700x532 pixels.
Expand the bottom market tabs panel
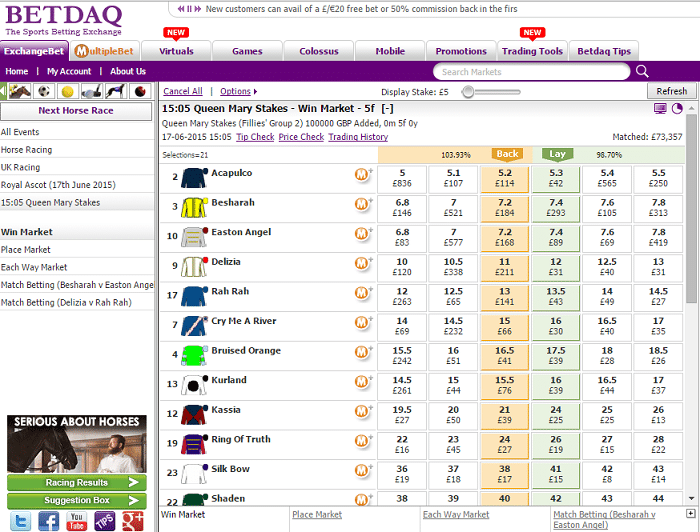(691, 514)
